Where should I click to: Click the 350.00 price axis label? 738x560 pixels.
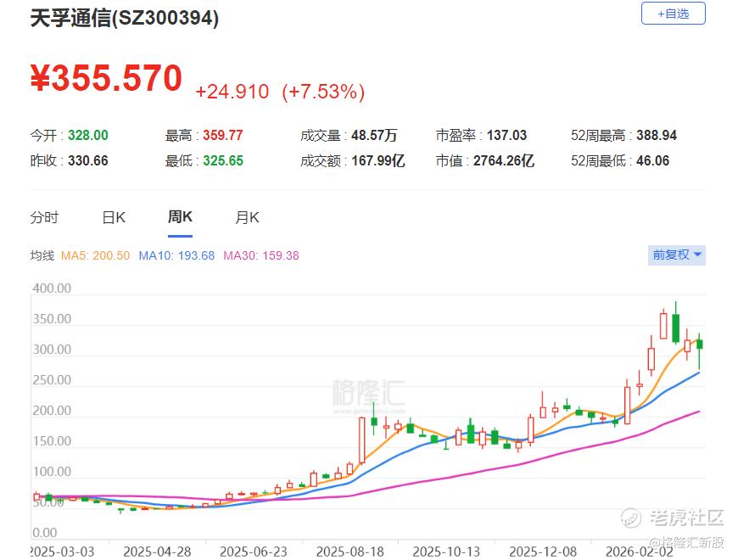(x=52, y=319)
